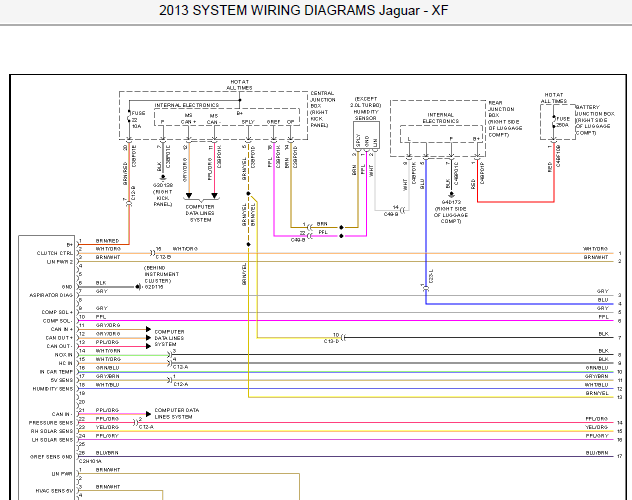The image size is (632, 500).
Task: Click the "HUMIDITY SENS" pin label
Action: tap(53, 389)
